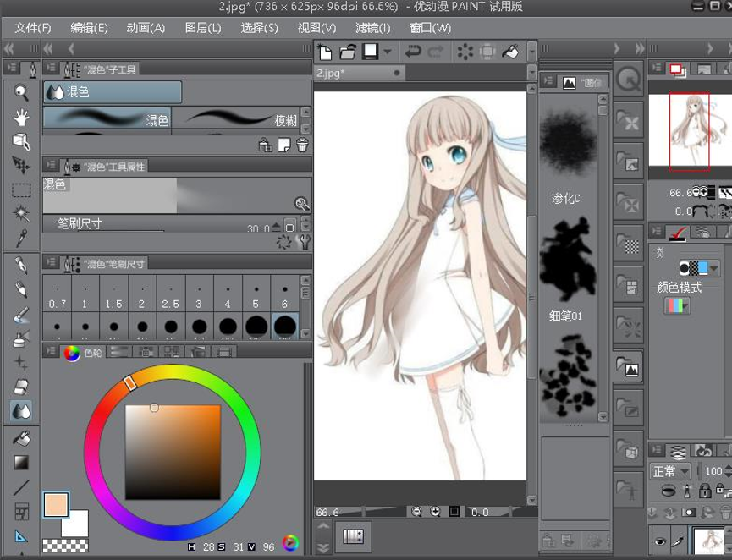Viewport: 732px width, 560px height.
Task: Toggle transparent color checkered swatch
Action: 65,545
